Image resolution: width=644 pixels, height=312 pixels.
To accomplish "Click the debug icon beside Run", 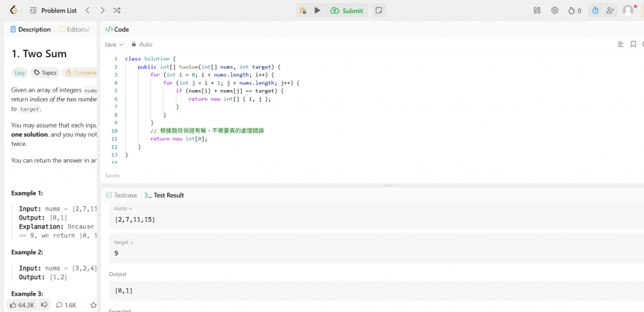I will [303, 11].
